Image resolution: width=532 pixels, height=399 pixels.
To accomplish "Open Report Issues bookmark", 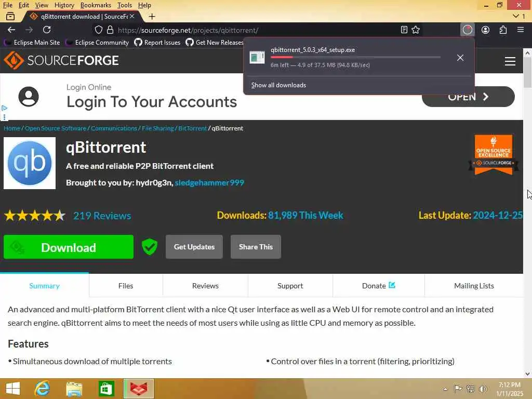I will click(157, 43).
